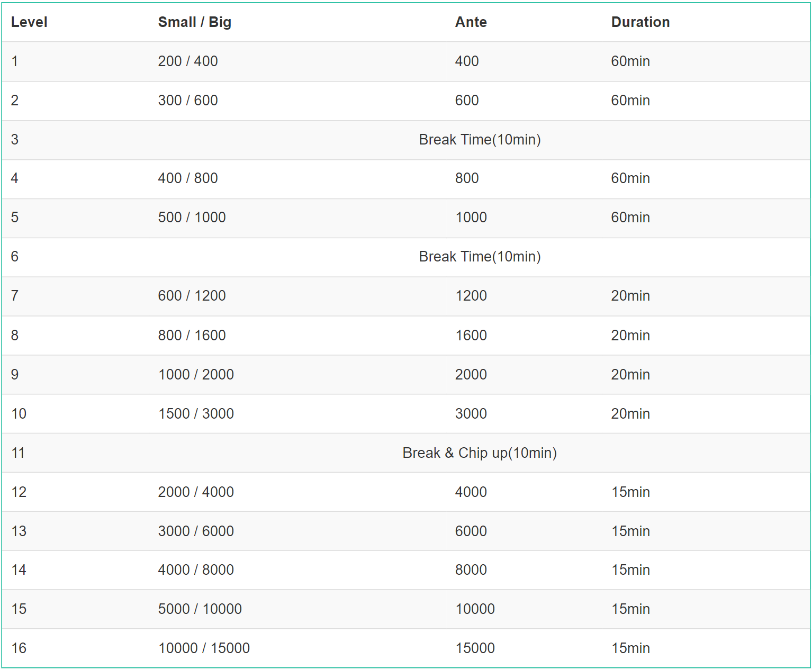Image resolution: width=812 pixels, height=669 pixels.
Task: Click level number 7 in first column
Action: click(15, 296)
